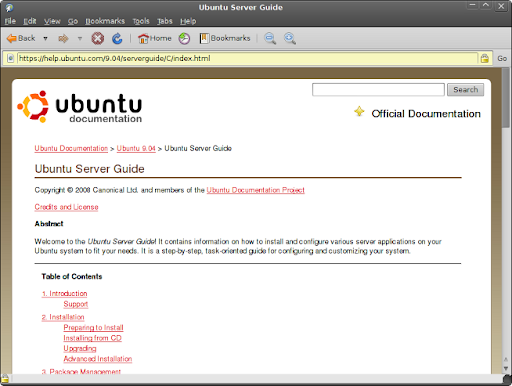Stop page loading with the red X icon
512x386 pixels.
97,38
